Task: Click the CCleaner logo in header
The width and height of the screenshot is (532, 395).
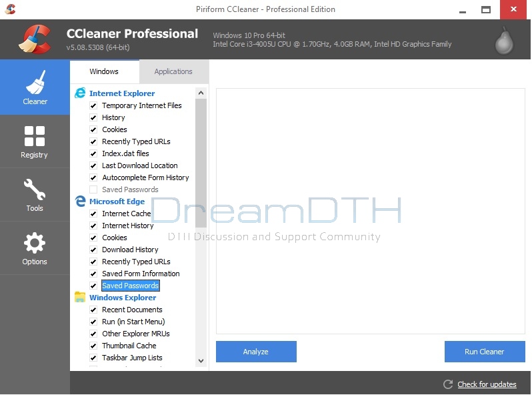Action: 35,39
